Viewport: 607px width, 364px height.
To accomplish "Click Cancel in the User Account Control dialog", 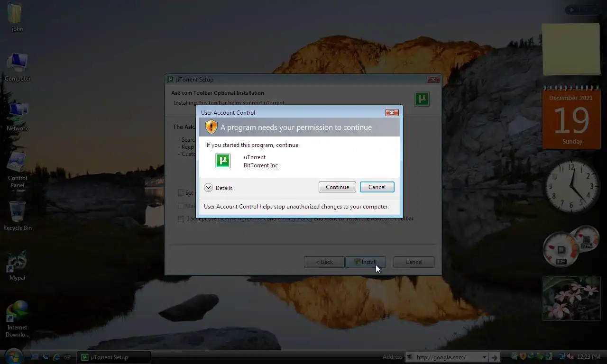I will coord(377,187).
